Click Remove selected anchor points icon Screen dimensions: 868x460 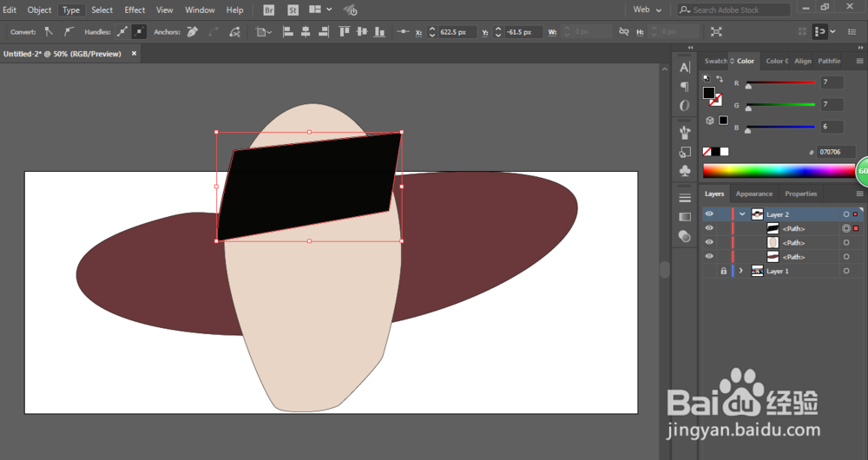click(x=190, y=32)
